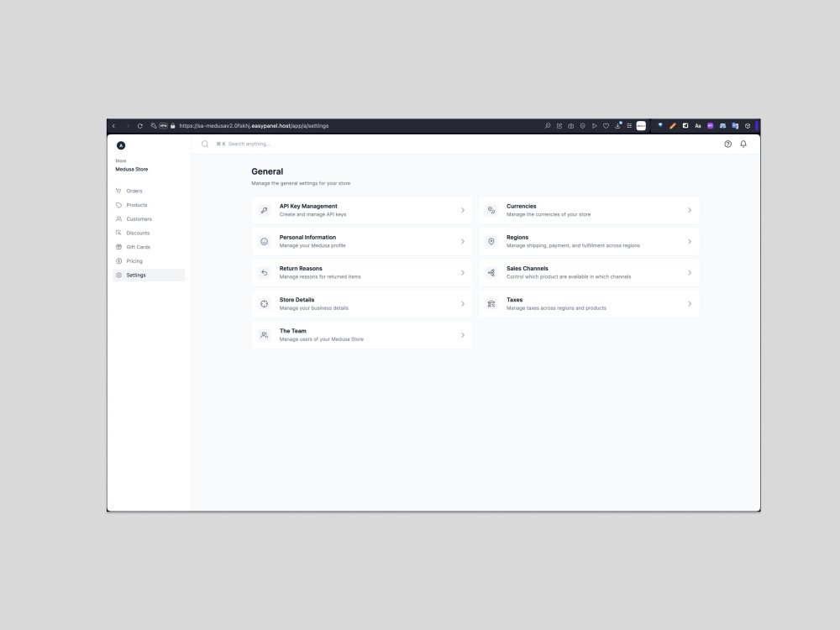
Task: Click the Personal Information smiley icon
Action: (x=264, y=242)
